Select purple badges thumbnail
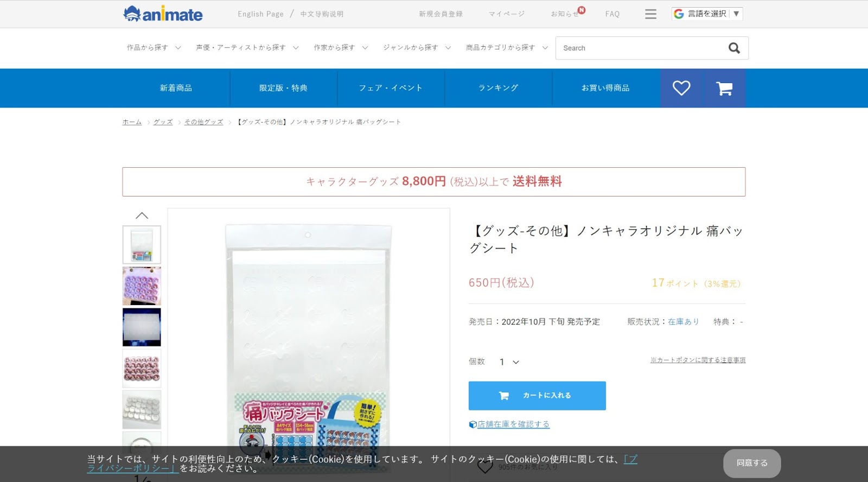This screenshot has height=482, width=868. point(142,286)
